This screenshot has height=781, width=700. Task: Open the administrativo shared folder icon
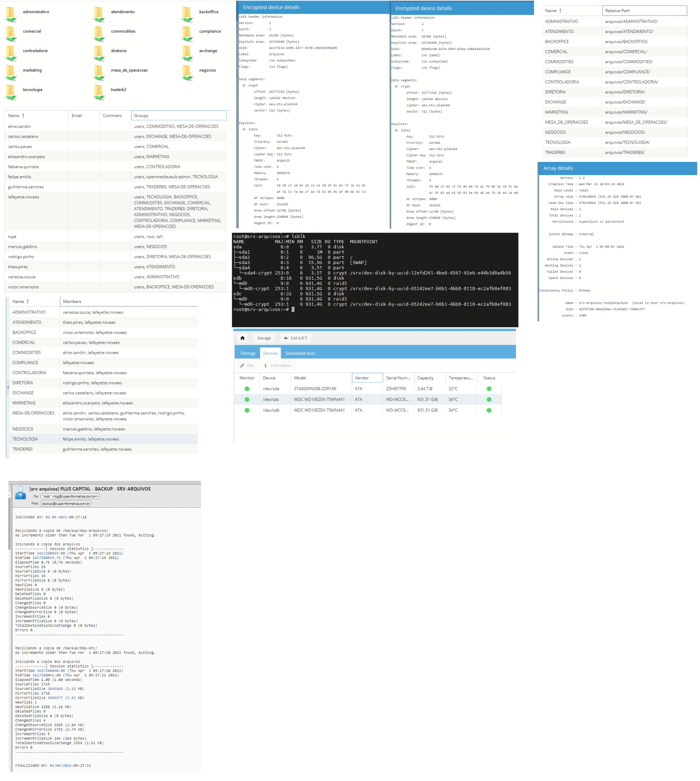tap(11, 14)
